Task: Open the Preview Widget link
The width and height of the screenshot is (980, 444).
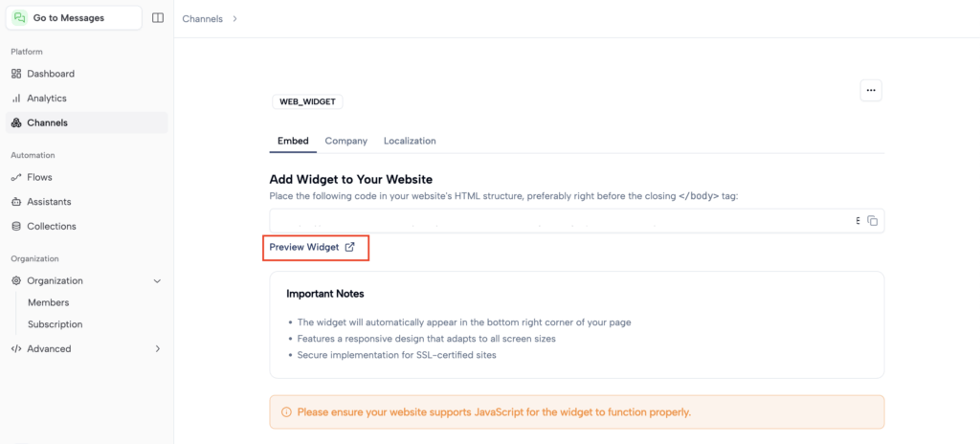Action: tap(312, 247)
